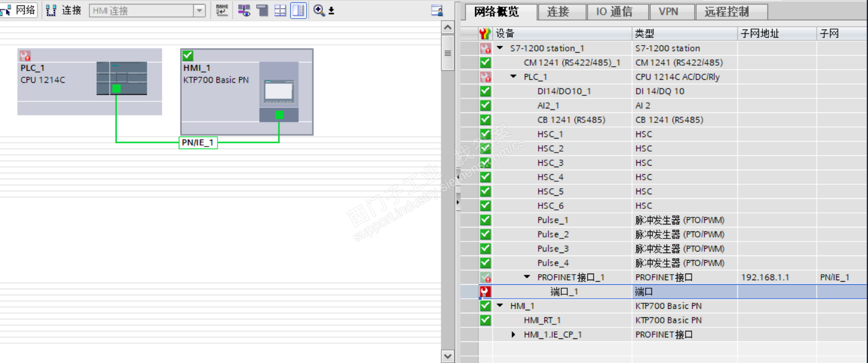Sort by the 设备 column header
868x363 pixels.
click(x=562, y=34)
